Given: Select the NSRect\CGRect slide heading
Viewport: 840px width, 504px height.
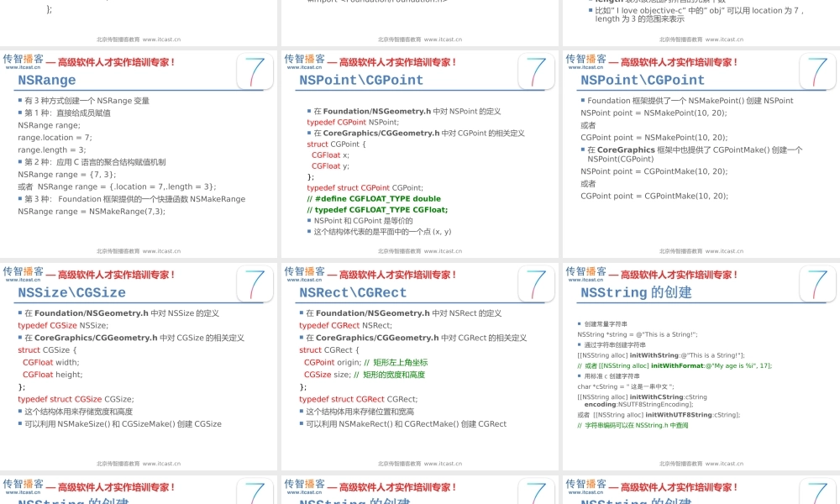Looking at the screenshot, I should (x=353, y=293).
